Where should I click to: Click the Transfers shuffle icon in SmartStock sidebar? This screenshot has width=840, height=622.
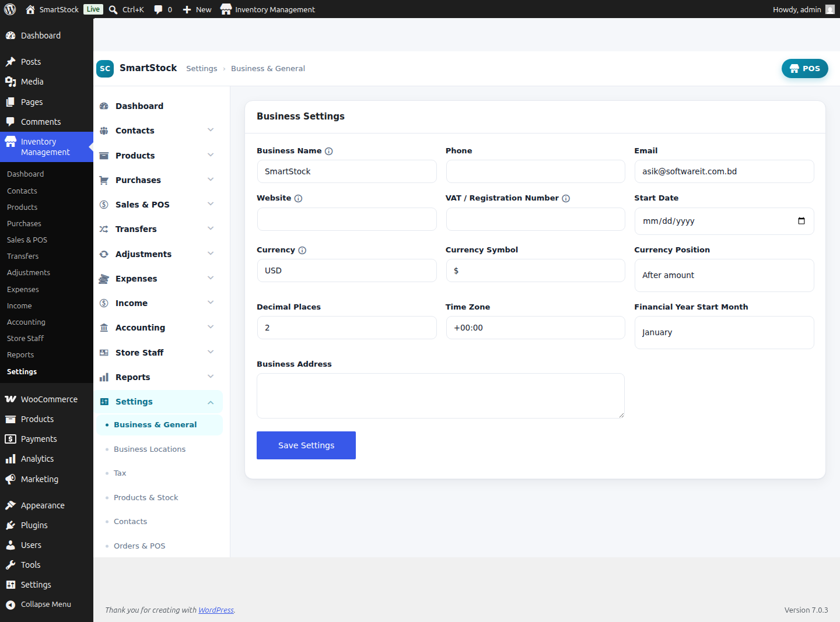point(104,229)
